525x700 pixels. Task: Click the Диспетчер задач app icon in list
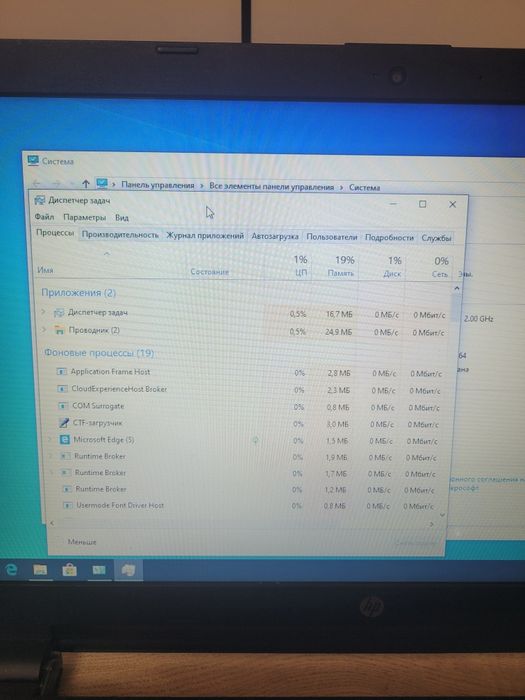(x=58, y=312)
